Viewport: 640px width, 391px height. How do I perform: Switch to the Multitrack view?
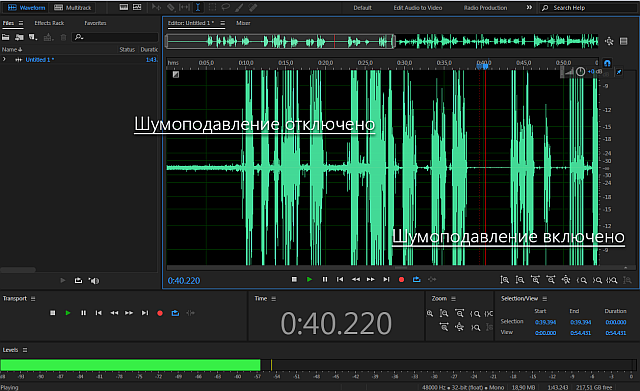click(x=73, y=7)
